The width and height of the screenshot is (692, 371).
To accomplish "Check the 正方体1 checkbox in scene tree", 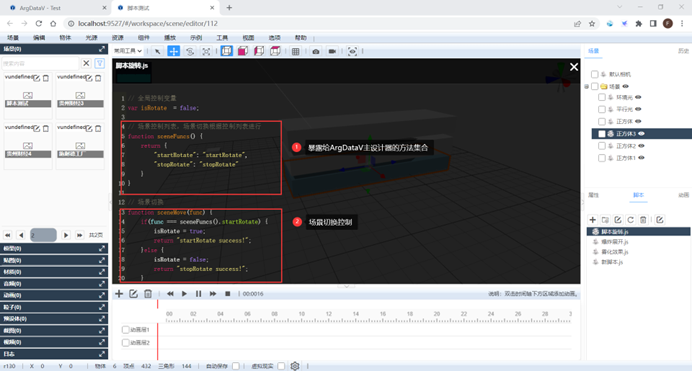I will pyautogui.click(x=602, y=158).
